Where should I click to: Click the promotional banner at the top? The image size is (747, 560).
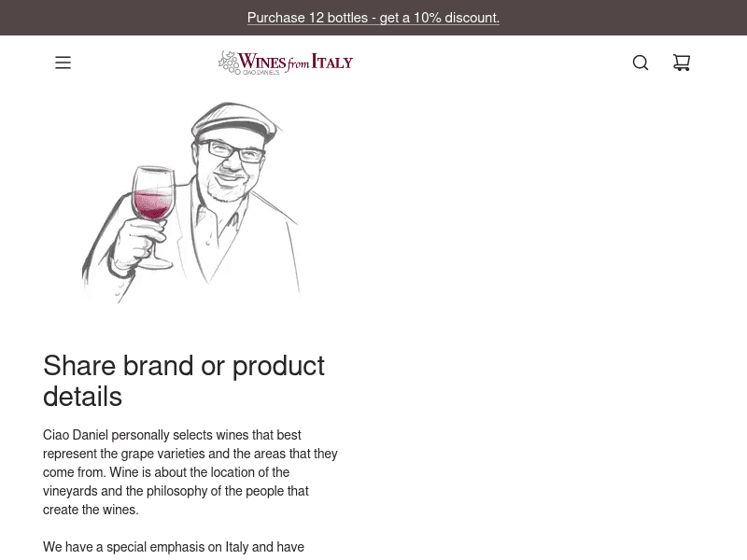click(373, 17)
